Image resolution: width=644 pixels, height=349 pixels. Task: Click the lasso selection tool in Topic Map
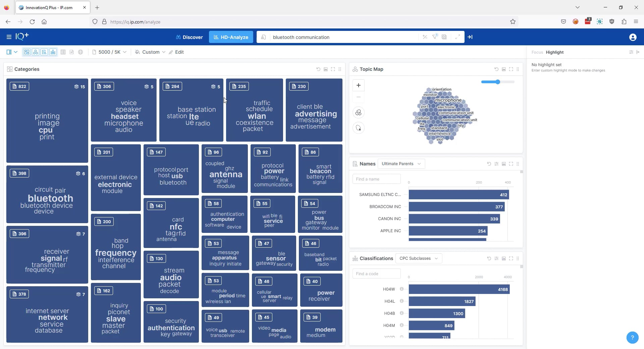358,128
